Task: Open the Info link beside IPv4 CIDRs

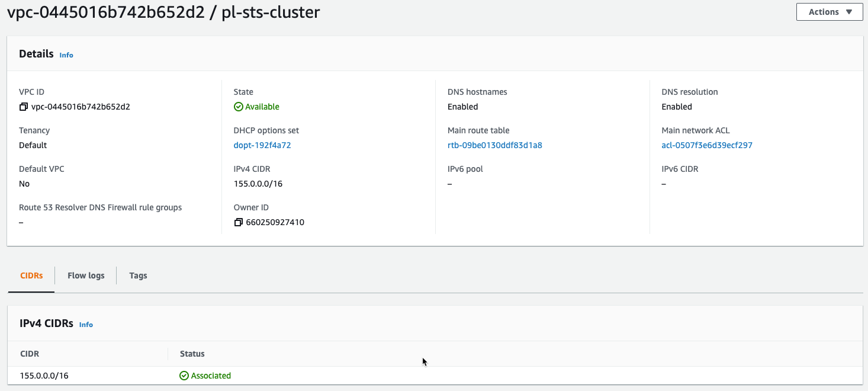Action: [x=86, y=325]
